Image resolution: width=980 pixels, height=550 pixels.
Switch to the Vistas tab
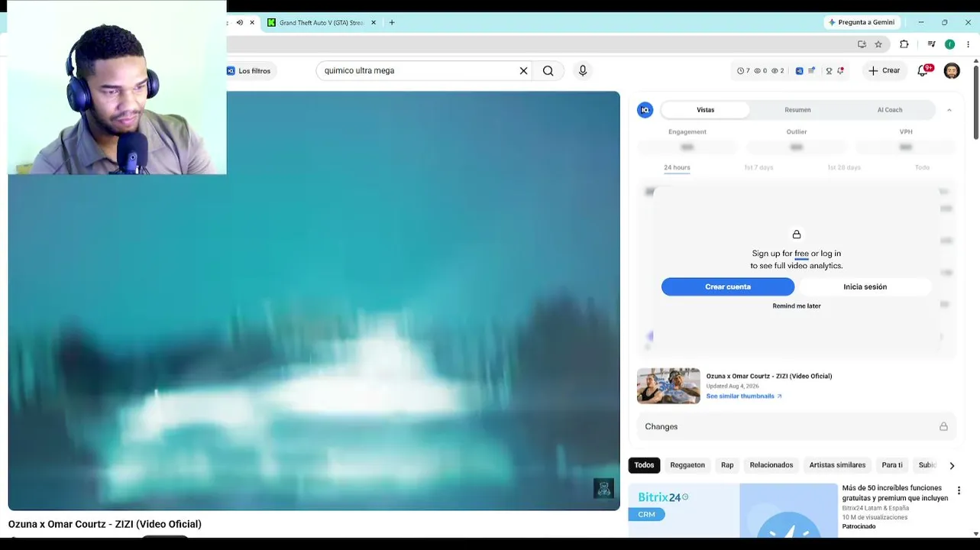point(705,110)
